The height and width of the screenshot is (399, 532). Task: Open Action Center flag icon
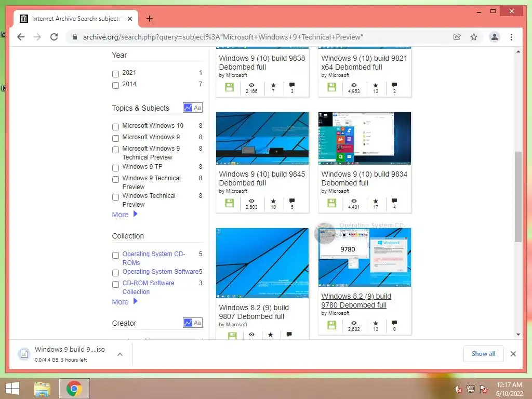[483, 389]
